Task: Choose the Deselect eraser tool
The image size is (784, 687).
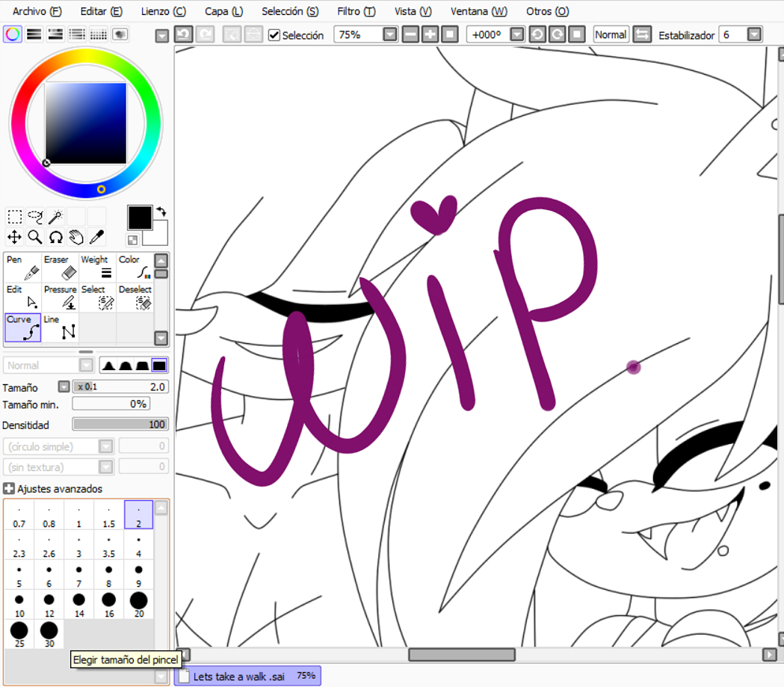Action: click(x=135, y=298)
